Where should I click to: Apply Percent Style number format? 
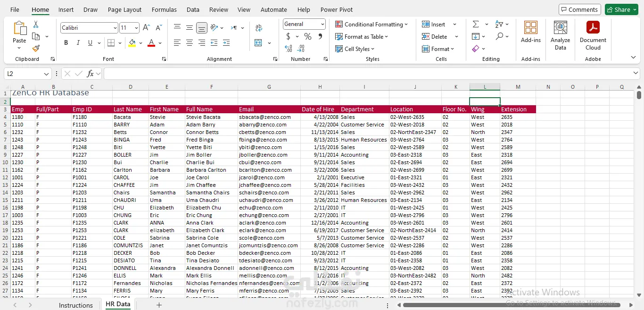tap(307, 36)
